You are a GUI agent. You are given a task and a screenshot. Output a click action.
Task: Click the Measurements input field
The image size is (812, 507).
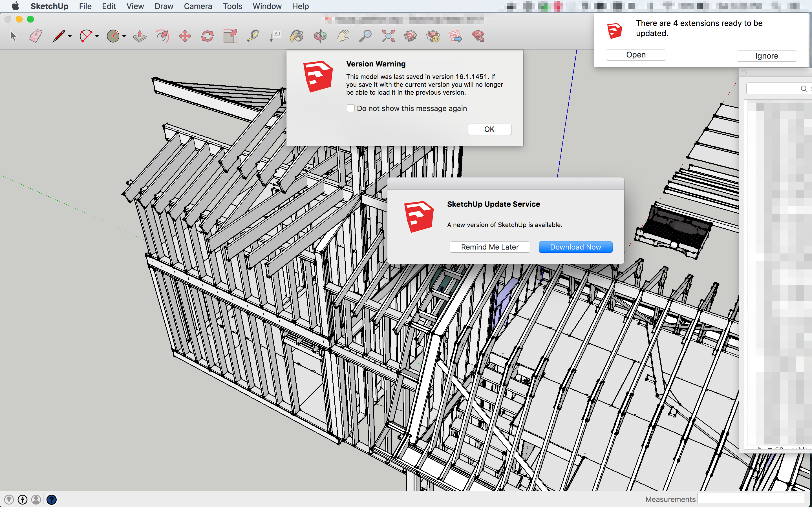751,499
